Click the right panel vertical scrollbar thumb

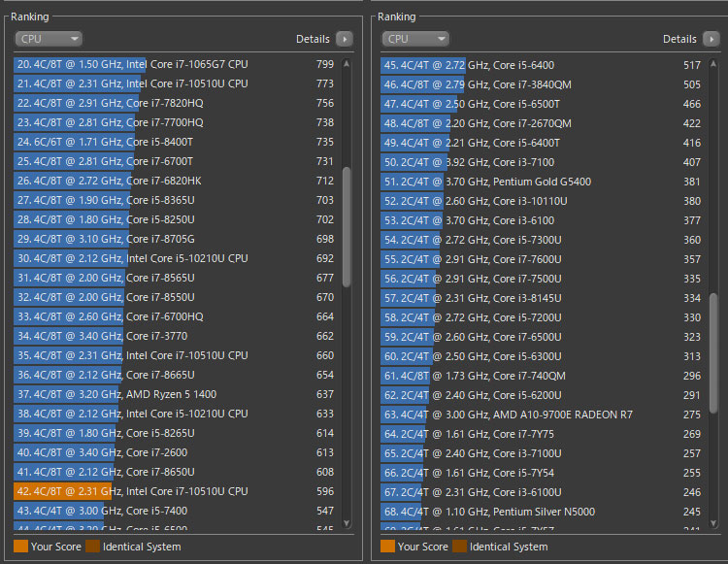[713, 352]
